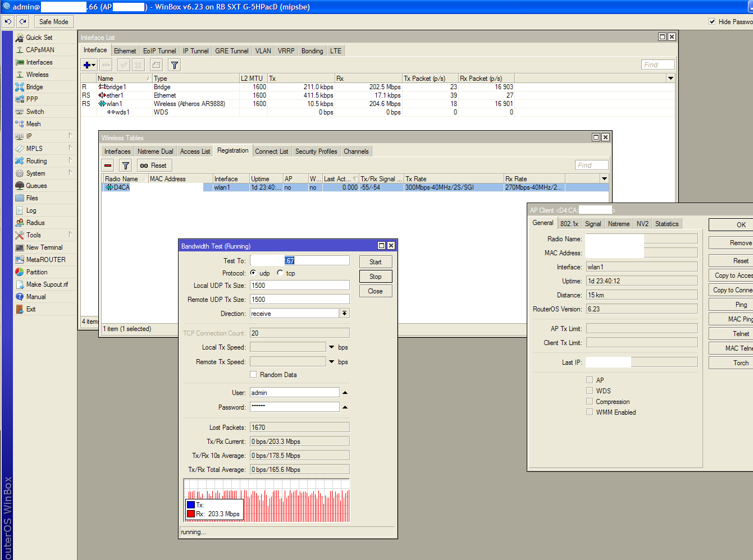
Task: Open New Terminal from the sidebar
Action: 44,247
